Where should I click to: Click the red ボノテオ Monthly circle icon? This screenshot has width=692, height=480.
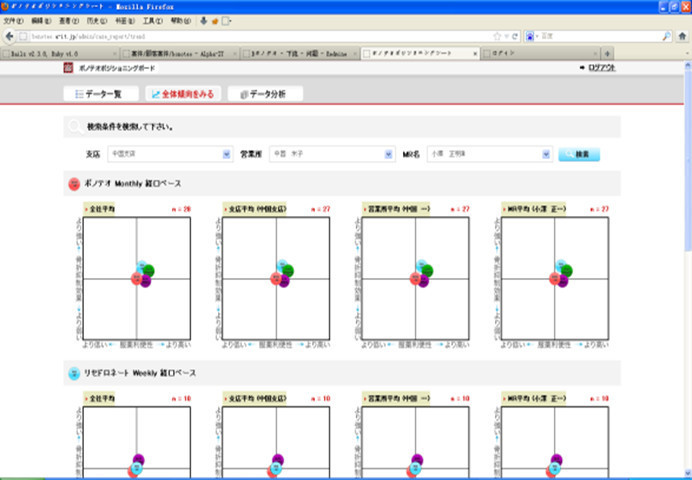pos(74,184)
